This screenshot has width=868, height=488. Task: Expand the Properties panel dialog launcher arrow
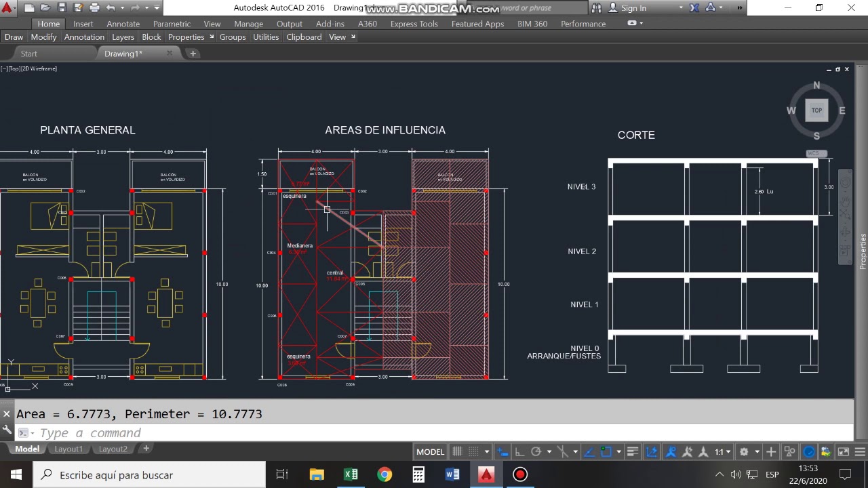coord(212,37)
